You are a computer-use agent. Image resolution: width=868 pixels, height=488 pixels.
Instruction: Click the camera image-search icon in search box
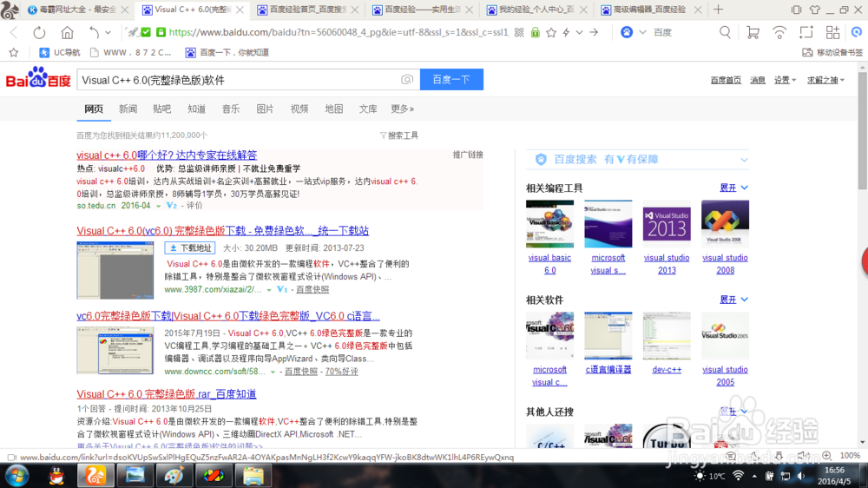(407, 80)
